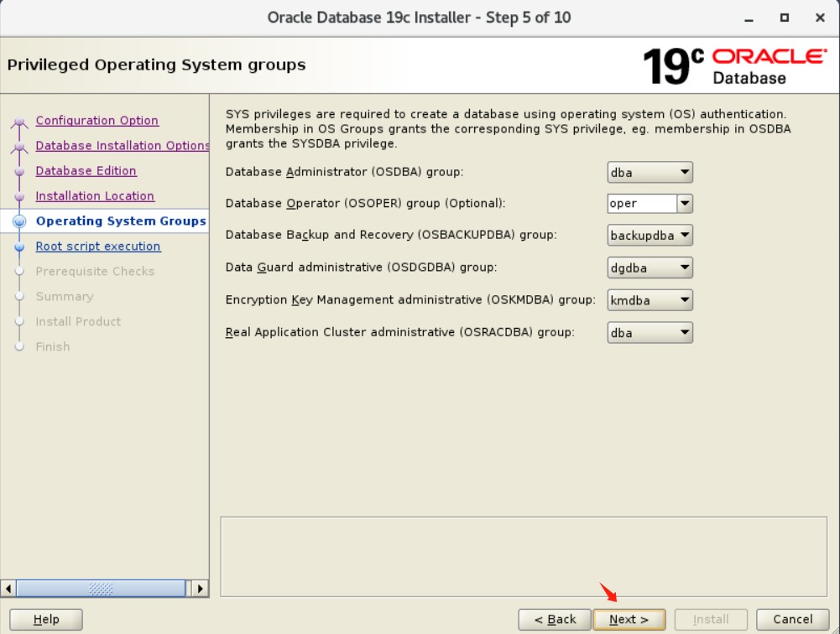
Task: Click the Oracle 19c Database logo
Action: (x=735, y=66)
